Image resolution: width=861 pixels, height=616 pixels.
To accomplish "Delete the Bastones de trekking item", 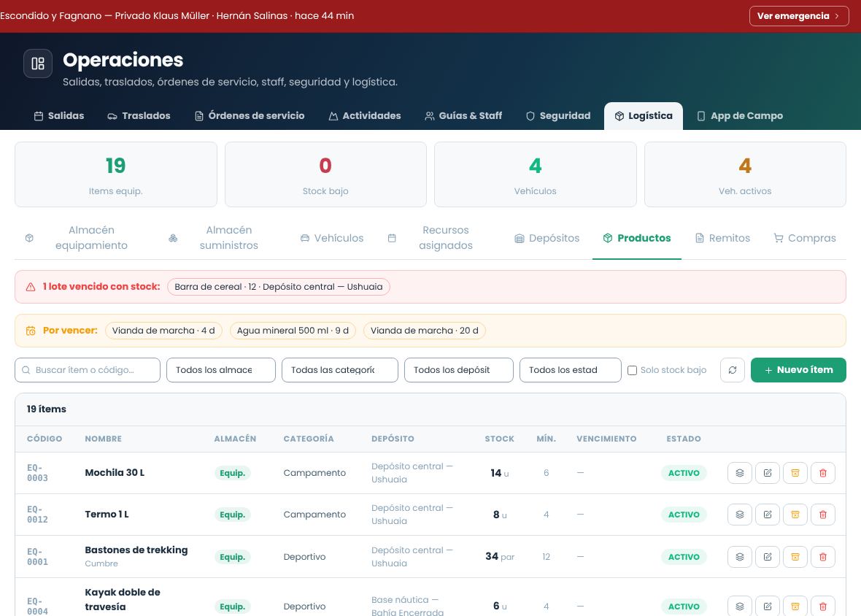I will click(x=823, y=557).
